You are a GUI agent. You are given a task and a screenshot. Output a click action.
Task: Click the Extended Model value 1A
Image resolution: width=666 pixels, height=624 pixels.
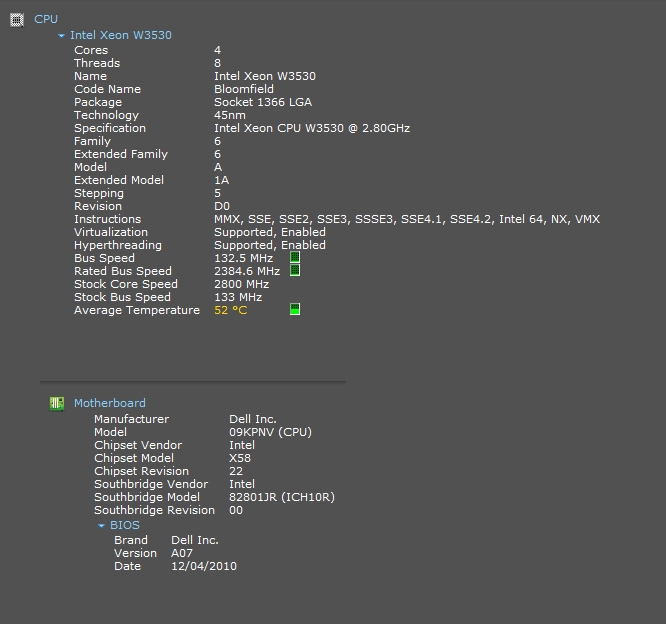[221, 181]
